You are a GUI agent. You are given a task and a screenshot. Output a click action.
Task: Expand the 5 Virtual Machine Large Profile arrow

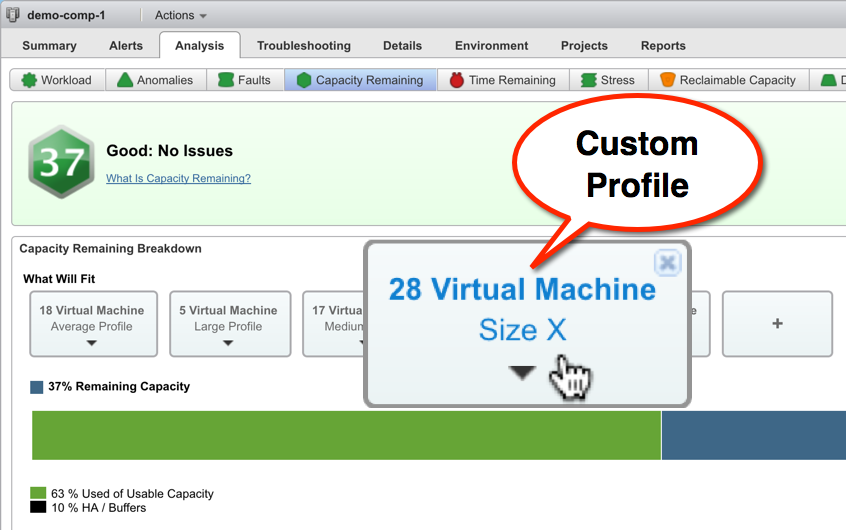pyautogui.click(x=228, y=343)
